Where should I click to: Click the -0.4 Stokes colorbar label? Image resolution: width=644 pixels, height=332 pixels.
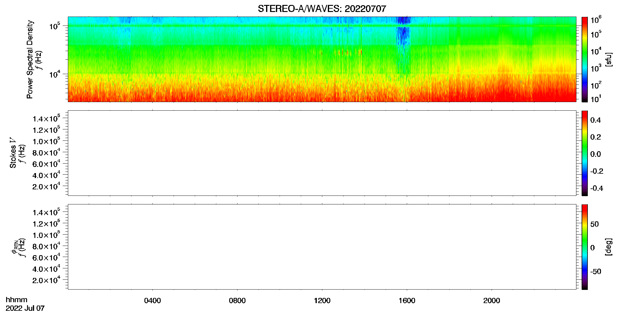597,188
